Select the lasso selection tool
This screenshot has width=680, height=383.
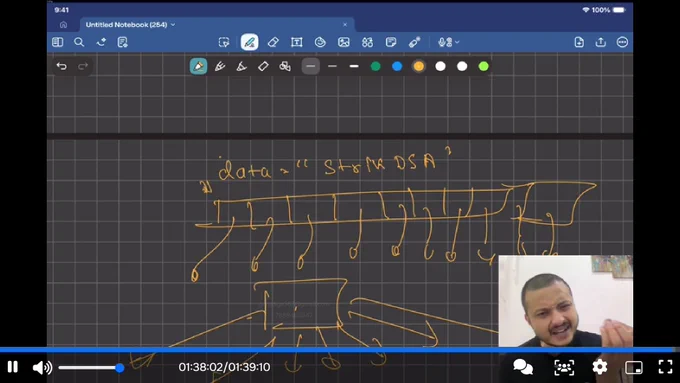point(224,42)
